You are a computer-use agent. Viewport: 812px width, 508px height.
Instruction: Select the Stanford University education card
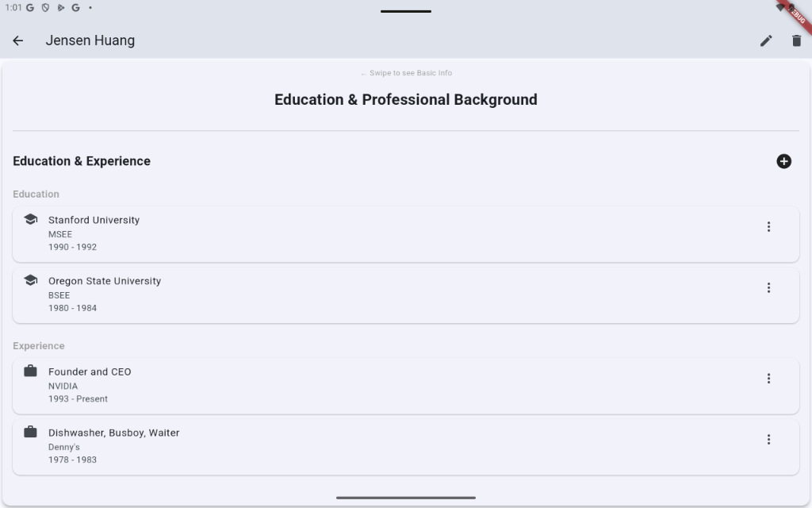click(x=396, y=234)
